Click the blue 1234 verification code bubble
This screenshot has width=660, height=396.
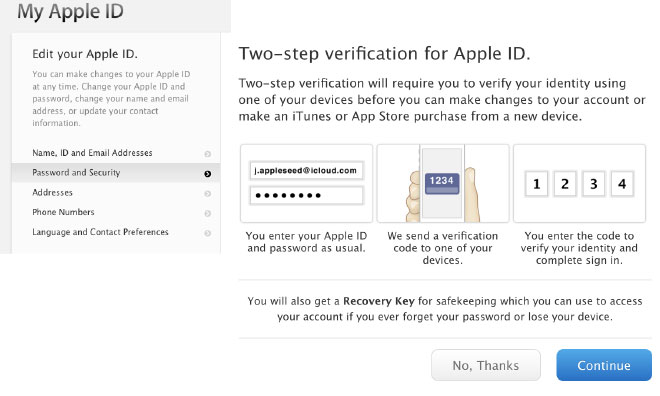point(442,183)
